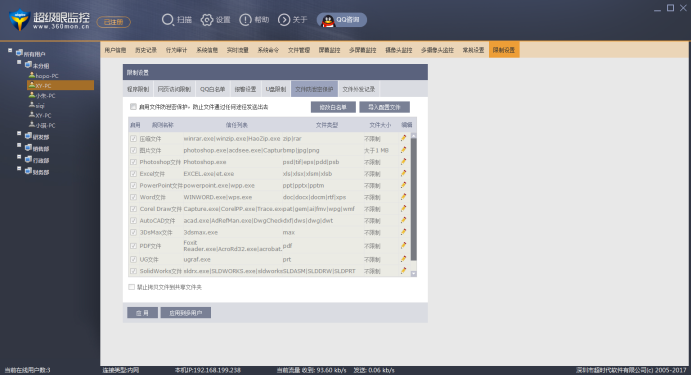Open the 常规设置 tab

pyautogui.click(x=473, y=50)
